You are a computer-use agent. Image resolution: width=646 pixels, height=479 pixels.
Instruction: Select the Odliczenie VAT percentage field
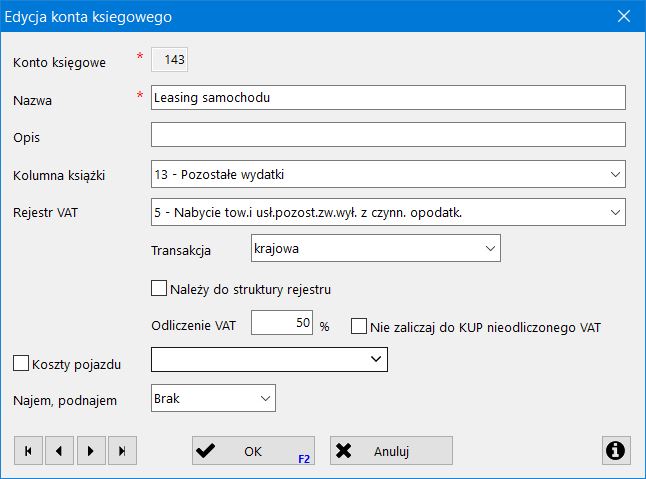coord(282,324)
